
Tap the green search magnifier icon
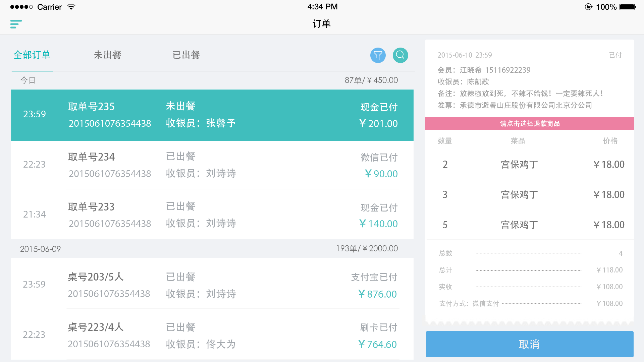coord(400,55)
